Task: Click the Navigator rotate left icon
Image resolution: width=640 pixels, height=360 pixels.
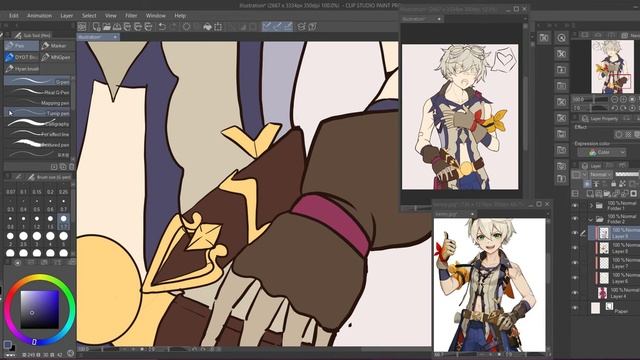Action: pos(615,108)
